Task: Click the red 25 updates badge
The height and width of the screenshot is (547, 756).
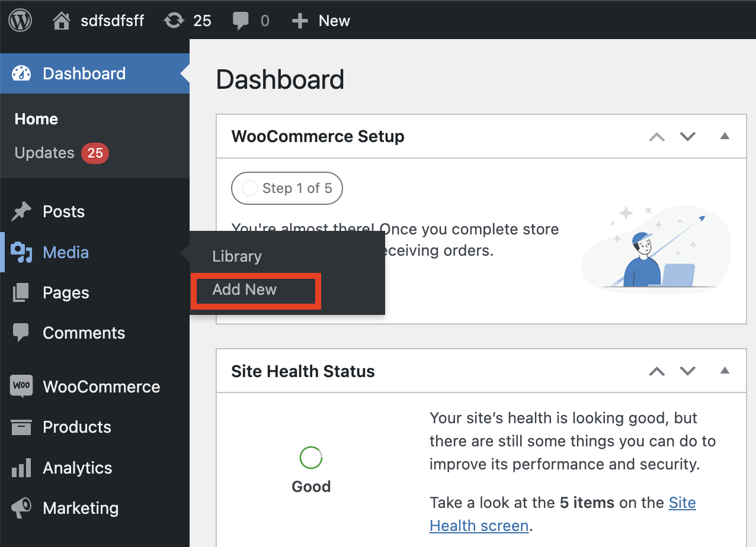Action: (x=95, y=153)
